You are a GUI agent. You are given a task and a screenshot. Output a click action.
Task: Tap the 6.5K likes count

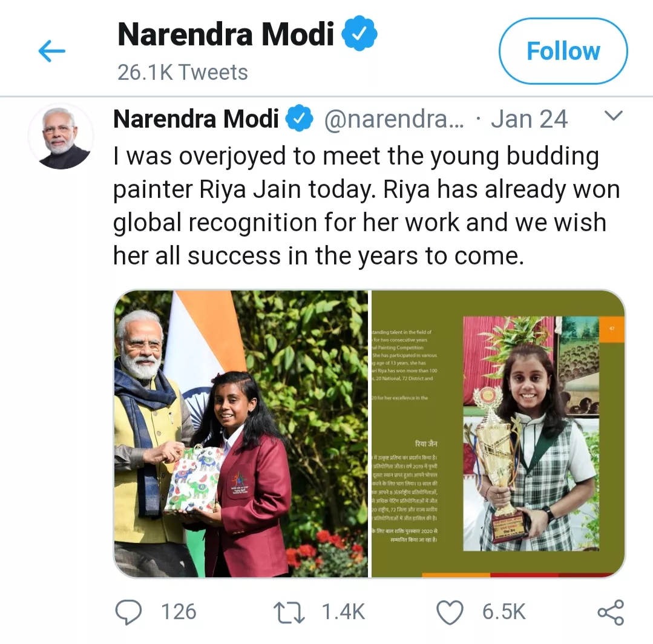tap(504, 612)
